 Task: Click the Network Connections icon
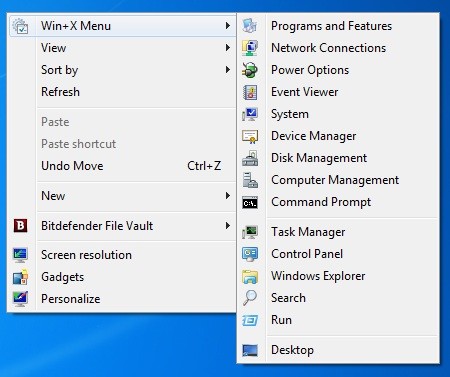coord(250,48)
